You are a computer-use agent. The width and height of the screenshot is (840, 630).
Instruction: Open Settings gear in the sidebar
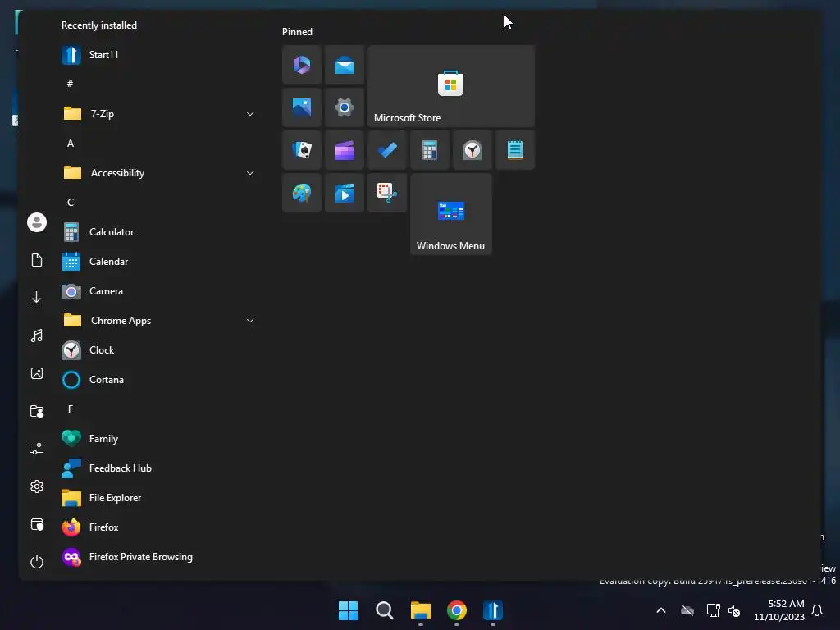37,486
